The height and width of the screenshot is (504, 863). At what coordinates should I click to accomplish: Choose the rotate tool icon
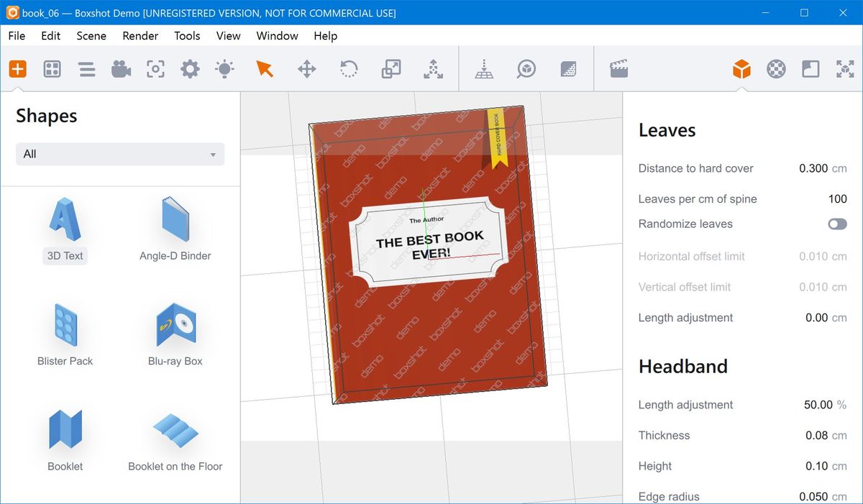(x=349, y=69)
